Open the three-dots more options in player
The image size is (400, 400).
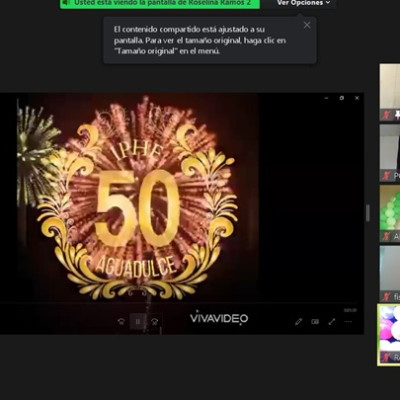click(x=348, y=322)
